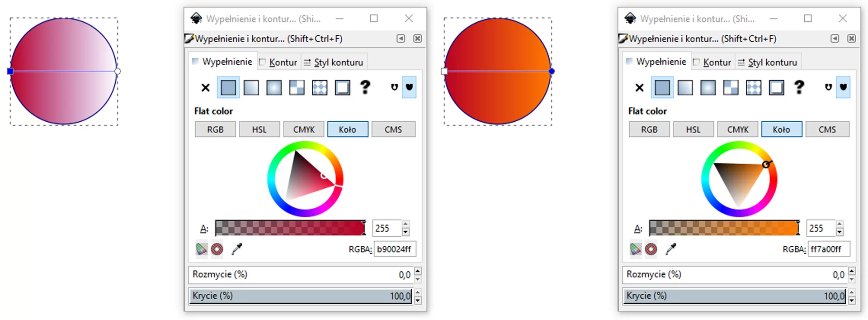The height and width of the screenshot is (320, 868).
Task: Click out-of-gamut icon in right dialog
Action: point(651,248)
